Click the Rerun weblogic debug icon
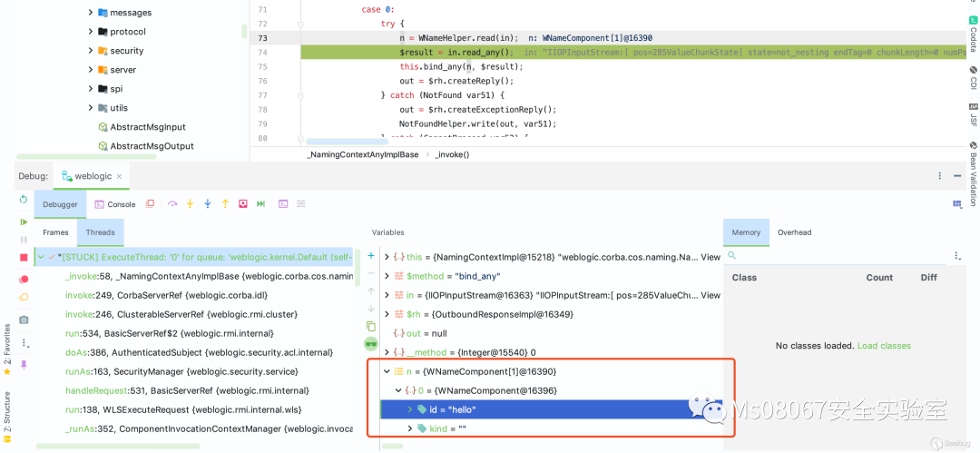This screenshot has width=980, height=453. [24, 200]
